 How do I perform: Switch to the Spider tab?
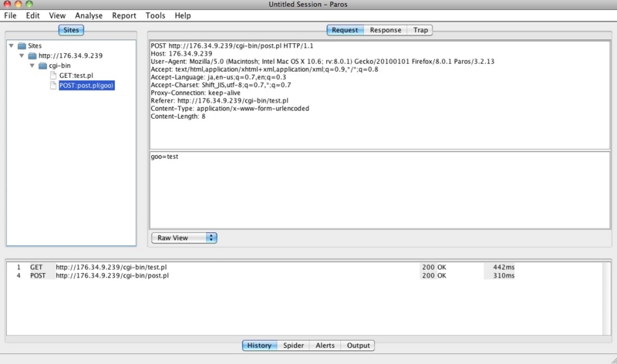click(293, 345)
